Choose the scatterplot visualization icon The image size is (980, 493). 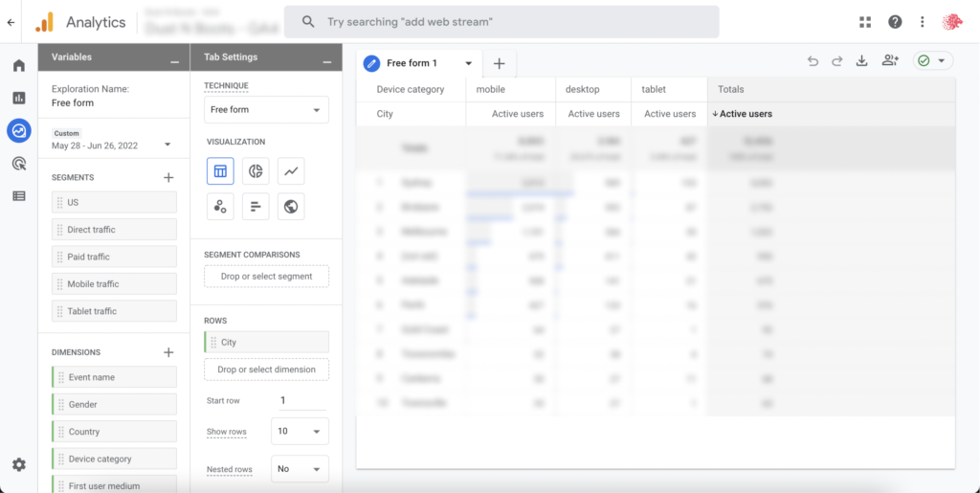click(x=220, y=206)
